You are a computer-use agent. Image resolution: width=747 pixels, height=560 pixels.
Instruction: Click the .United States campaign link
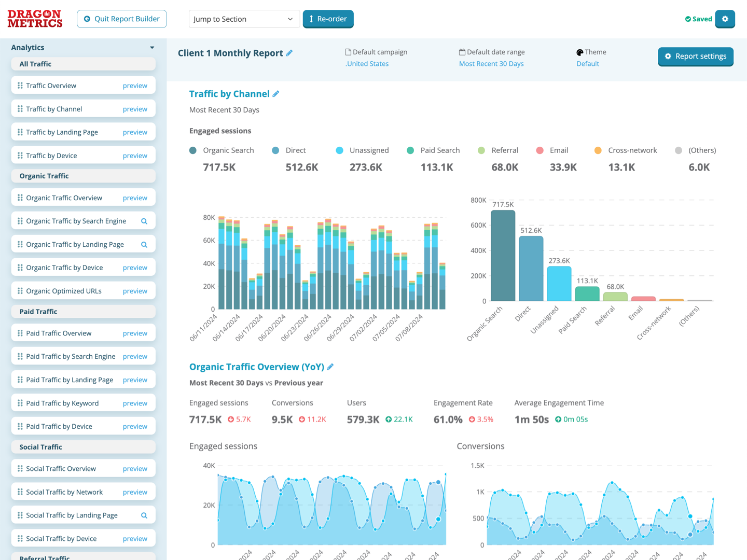[x=367, y=64]
